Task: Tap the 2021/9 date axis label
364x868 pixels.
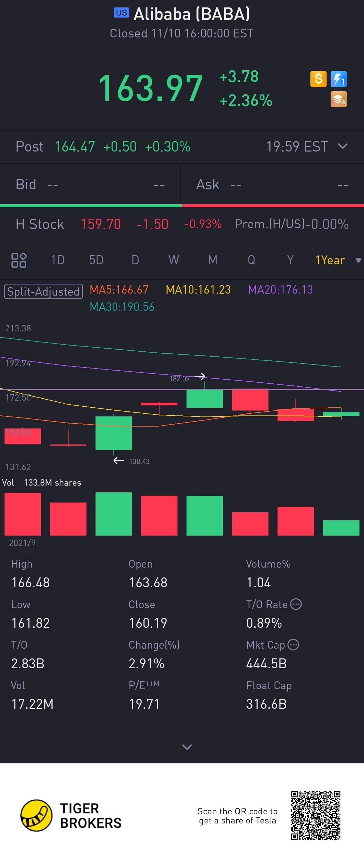Action: [x=22, y=543]
